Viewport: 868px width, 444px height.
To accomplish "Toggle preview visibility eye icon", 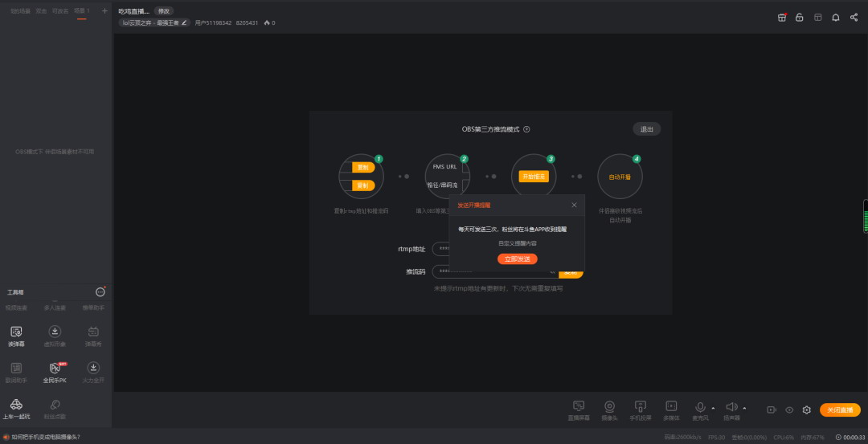I will click(x=789, y=409).
